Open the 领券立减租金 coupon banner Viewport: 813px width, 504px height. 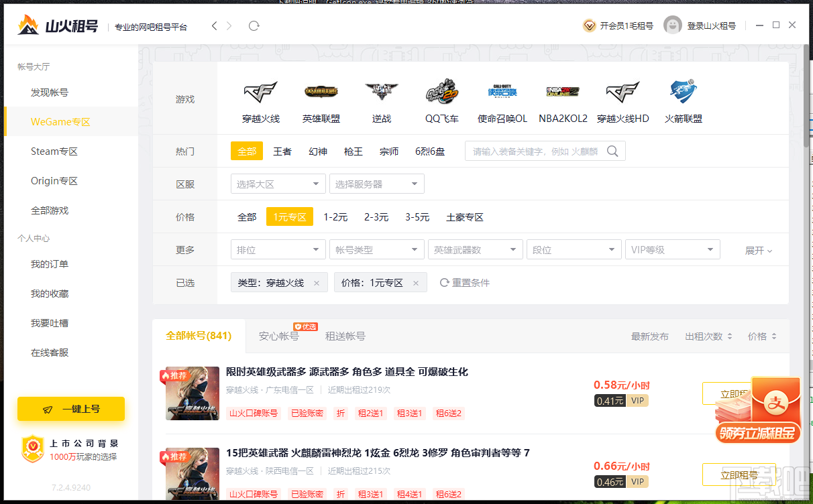click(x=758, y=410)
